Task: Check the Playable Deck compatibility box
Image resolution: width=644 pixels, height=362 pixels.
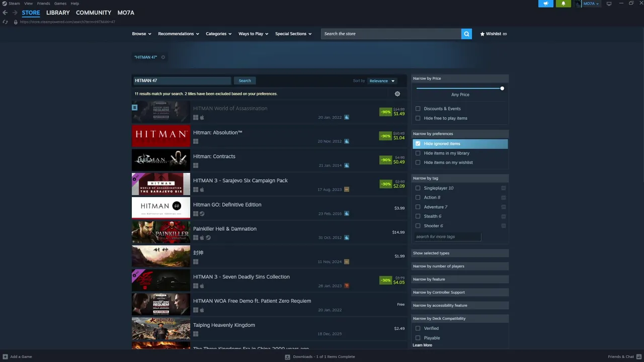Action: point(418,338)
